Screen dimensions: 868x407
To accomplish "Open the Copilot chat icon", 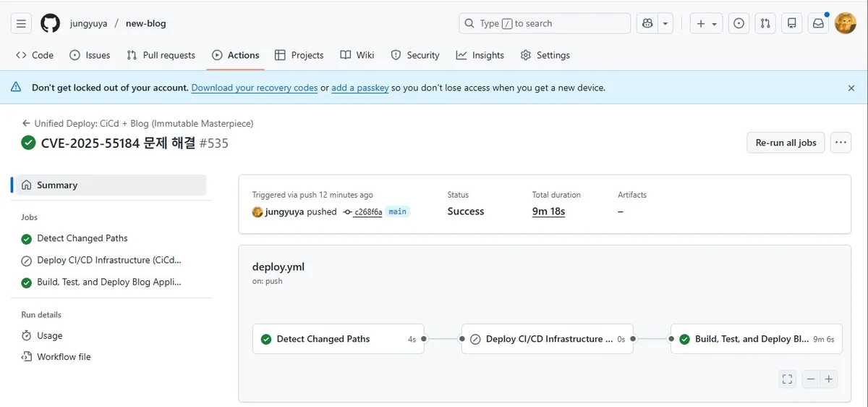I will pyautogui.click(x=647, y=23).
